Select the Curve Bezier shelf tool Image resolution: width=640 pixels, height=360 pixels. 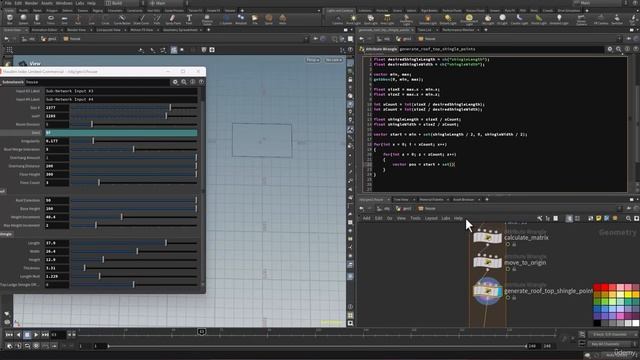pyautogui.click(x=122, y=19)
